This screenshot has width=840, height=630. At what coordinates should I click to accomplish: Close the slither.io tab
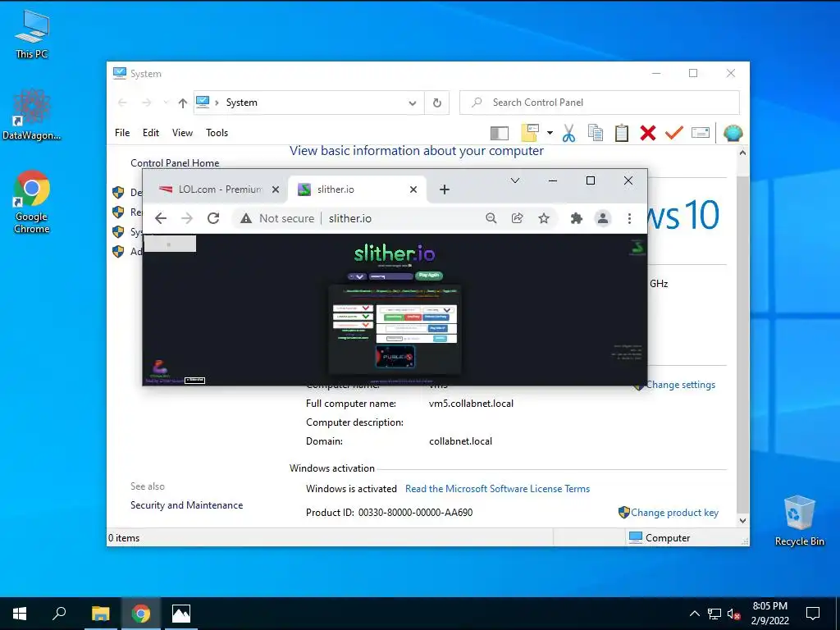(413, 189)
